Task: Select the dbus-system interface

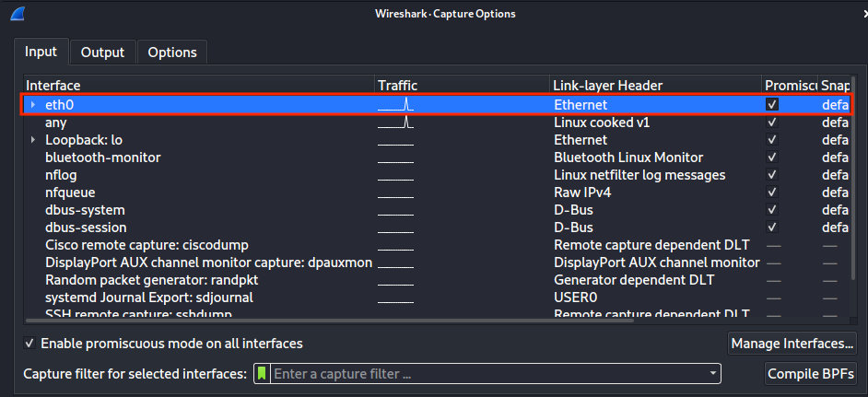Action: (85, 210)
